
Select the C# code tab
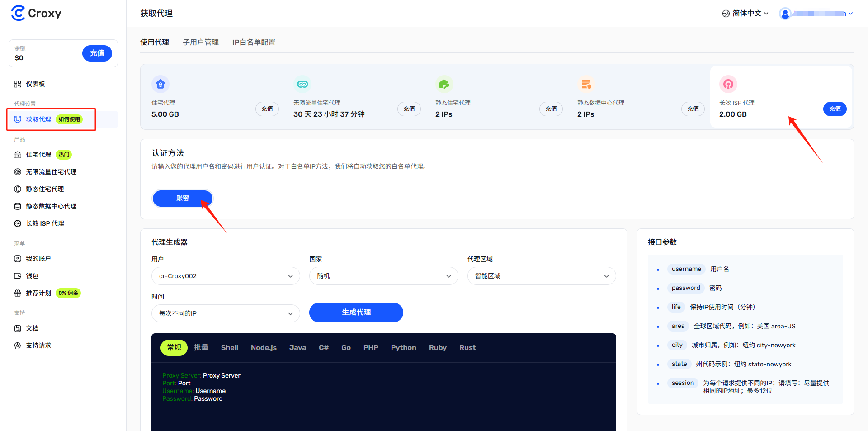click(x=324, y=347)
